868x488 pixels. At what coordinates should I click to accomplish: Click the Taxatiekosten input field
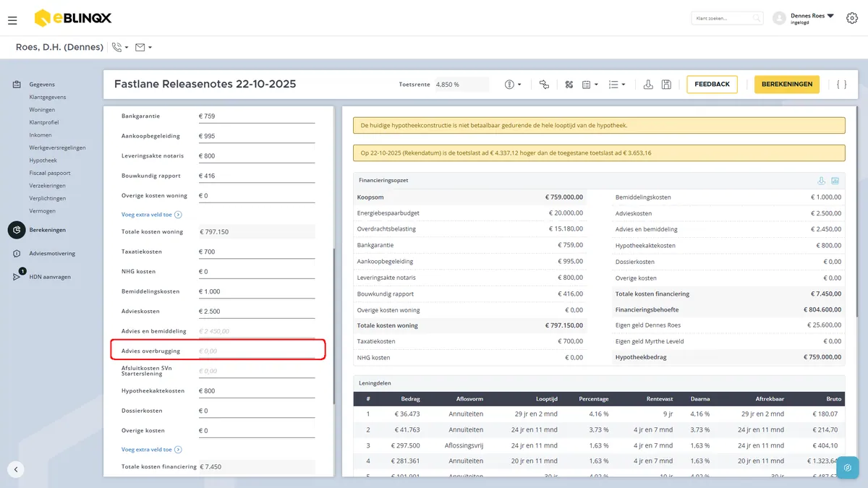pos(256,252)
